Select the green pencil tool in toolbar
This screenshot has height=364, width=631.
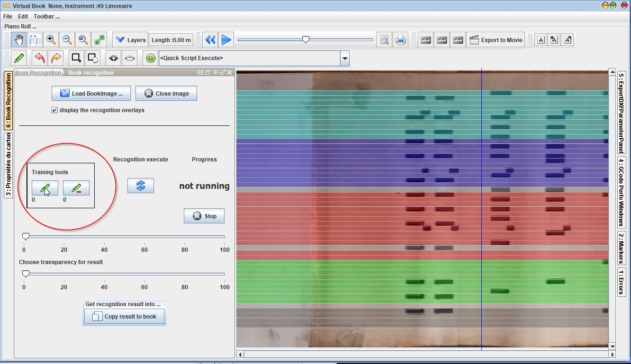coord(19,58)
